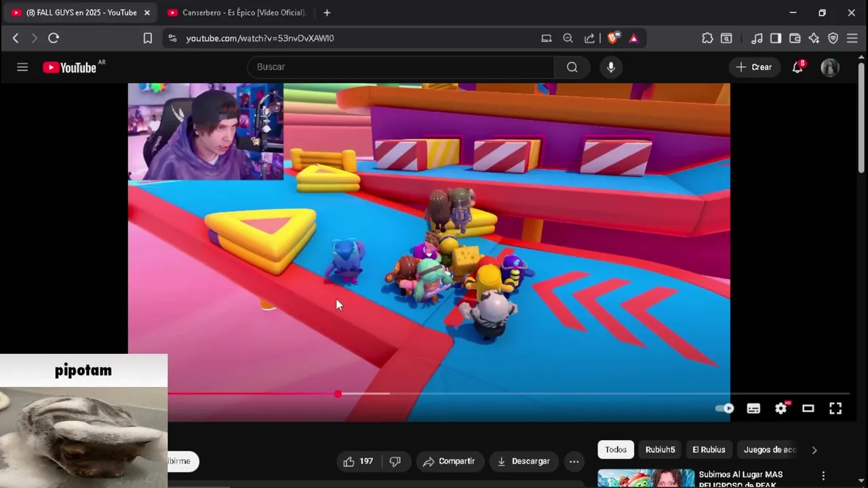Select the Rubiuh5 filter chip
Image resolution: width=868 pixels, height=488 pixels.
pos(660,449)
